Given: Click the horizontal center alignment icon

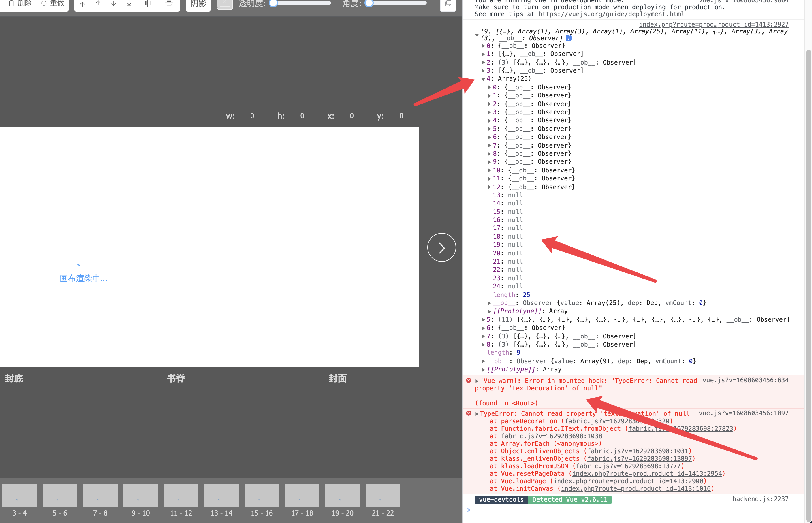Looking at the screenshot, I should point(147,3).
